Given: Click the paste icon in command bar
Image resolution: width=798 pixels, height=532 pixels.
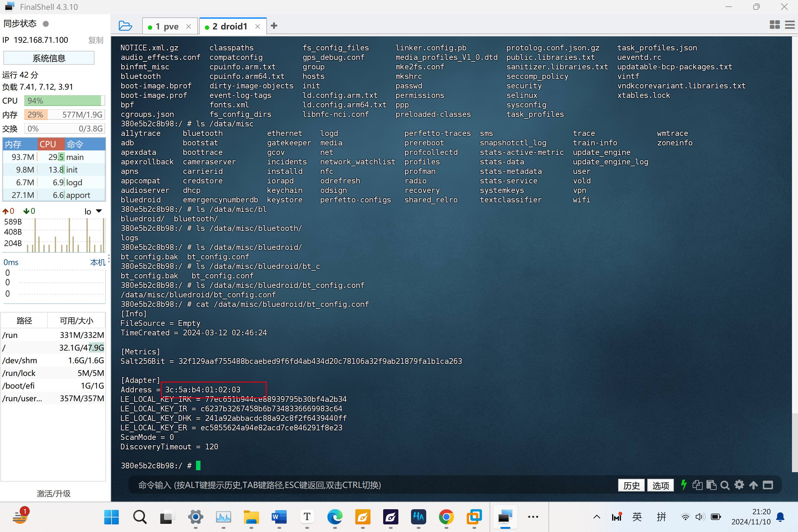Looking at the screenshot, I should coord(711,485).
